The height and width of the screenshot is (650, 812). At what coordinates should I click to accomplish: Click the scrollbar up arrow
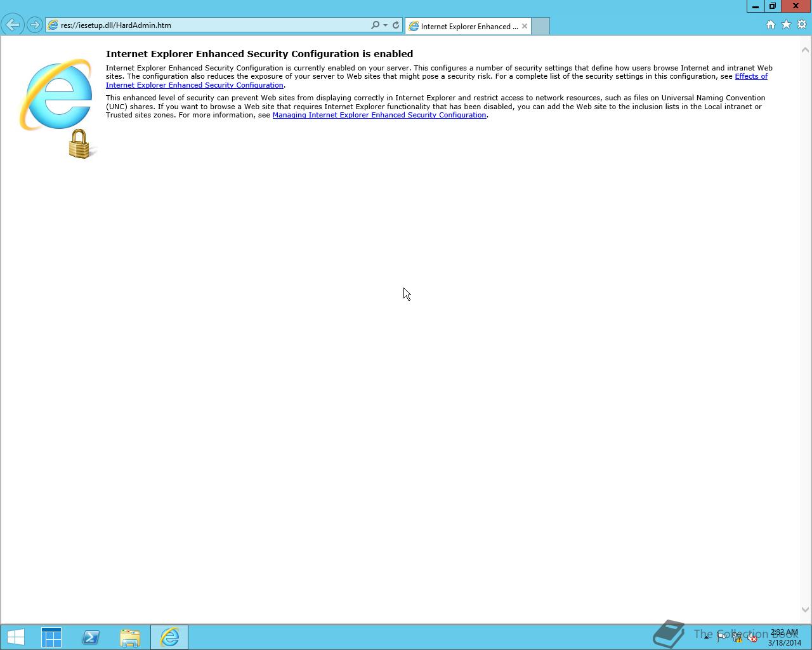[806, 50]
